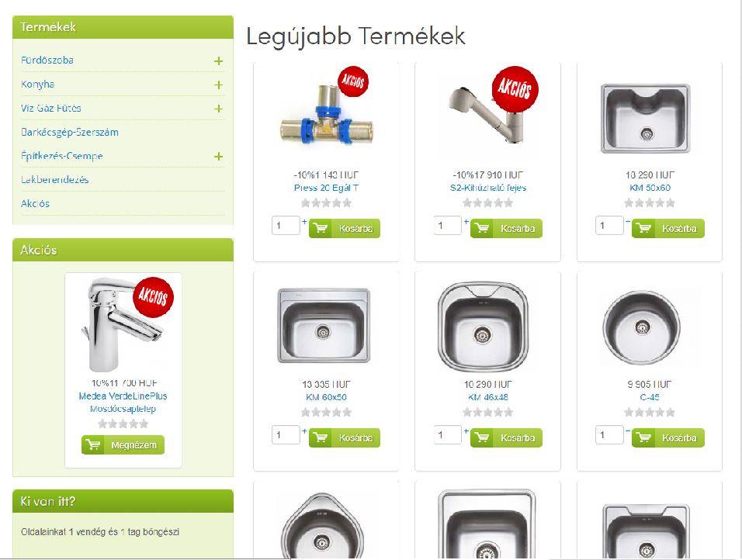Expand the Fürdőszoba category plus icon
This screenshot has width=742, height=560.
tap(218, 61)
